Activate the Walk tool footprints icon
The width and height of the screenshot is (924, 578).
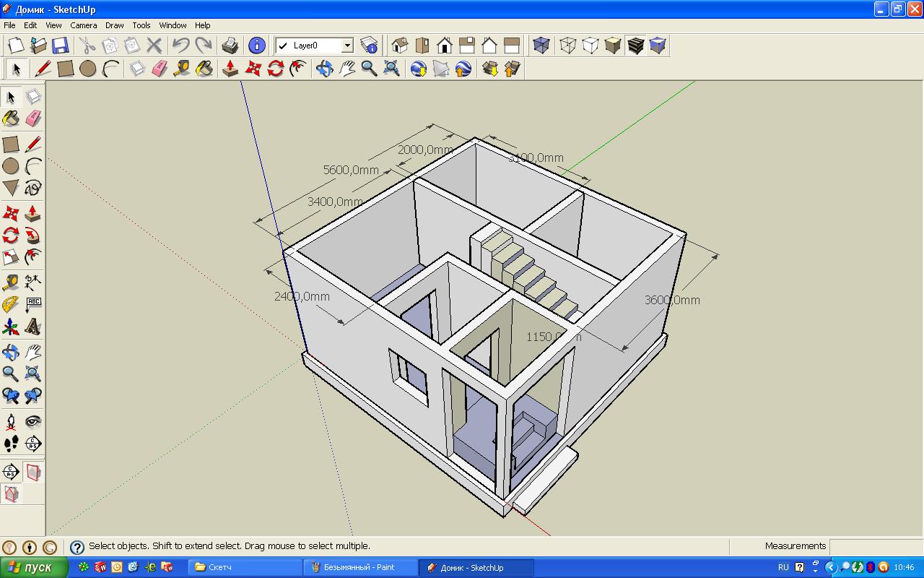pyautogui.click(x=11, y=444)
